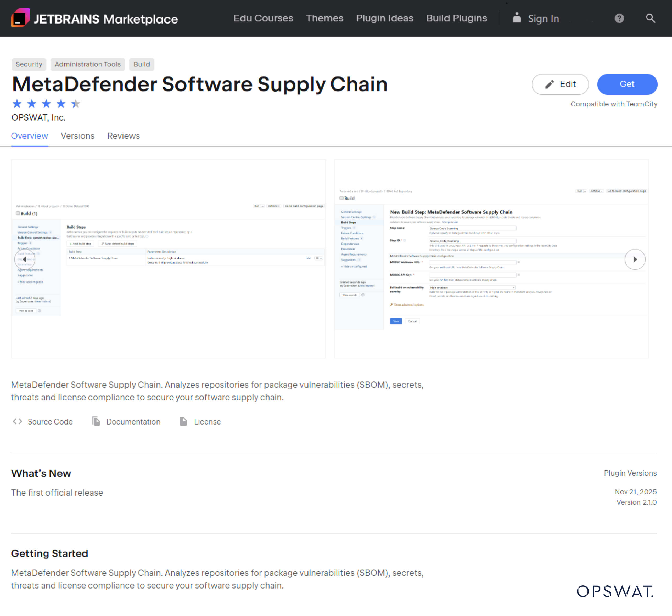Show next screenshot with right arrow
672x616 pixels.
pos(635,259)
